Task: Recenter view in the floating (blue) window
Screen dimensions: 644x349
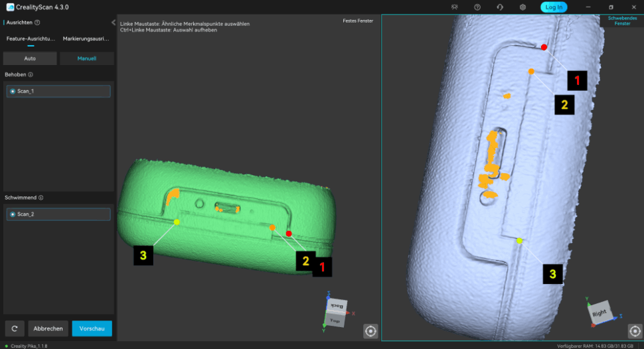Action: pyautogui.click(x=635, y=331)
